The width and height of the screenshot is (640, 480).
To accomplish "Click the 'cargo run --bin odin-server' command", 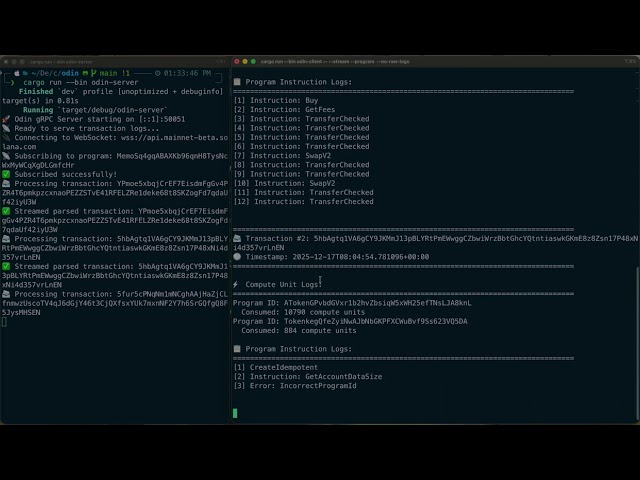I will click(80, 82).
